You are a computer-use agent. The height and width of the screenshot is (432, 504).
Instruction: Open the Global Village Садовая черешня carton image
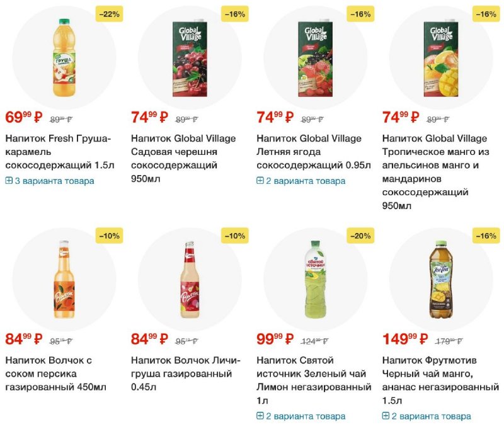[x=190, y=58]
